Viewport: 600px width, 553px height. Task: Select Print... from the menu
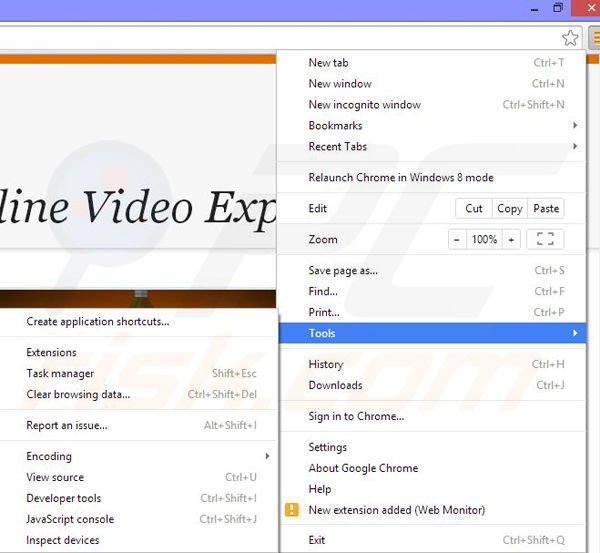pos(432,312)
